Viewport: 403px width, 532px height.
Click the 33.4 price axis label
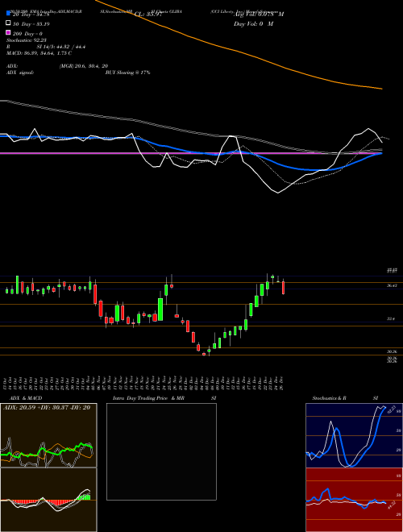pyautogui.click(x=391, y=319)
